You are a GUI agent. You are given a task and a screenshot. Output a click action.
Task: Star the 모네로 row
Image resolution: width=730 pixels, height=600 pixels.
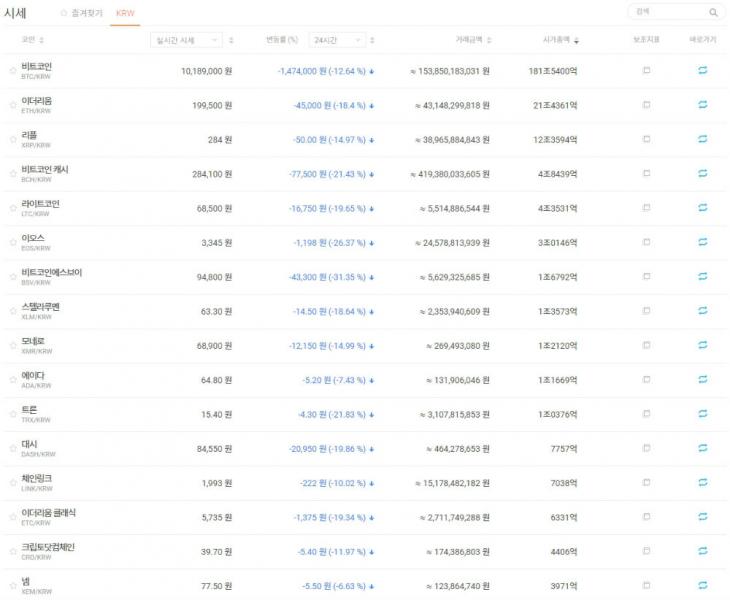[x=13, y=345]
